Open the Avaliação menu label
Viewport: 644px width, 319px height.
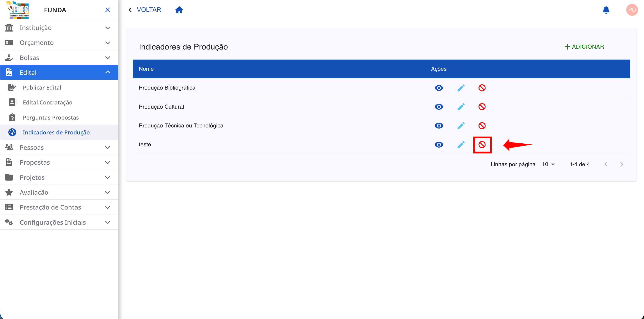34,192
